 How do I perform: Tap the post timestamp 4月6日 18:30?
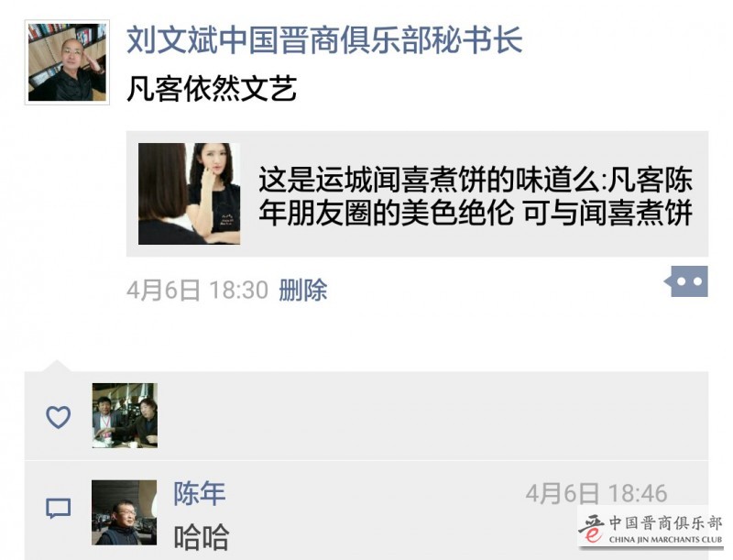pyautogui.click(x=197, y=290)
